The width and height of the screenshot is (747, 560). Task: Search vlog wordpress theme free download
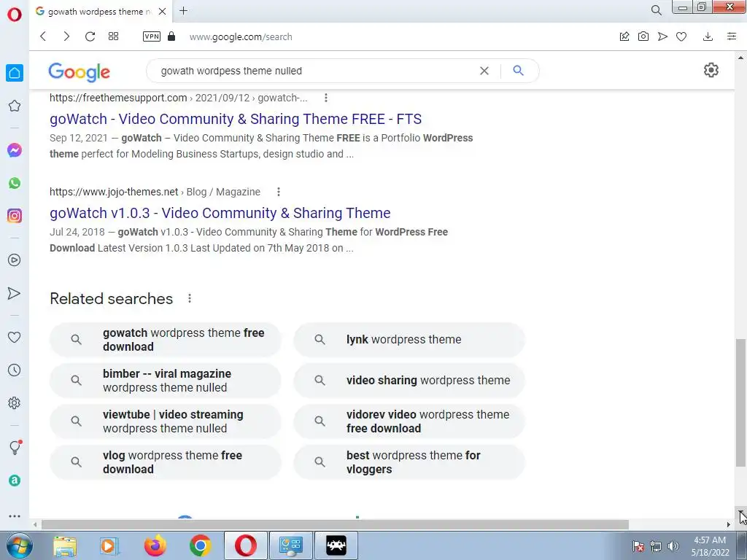166,462
